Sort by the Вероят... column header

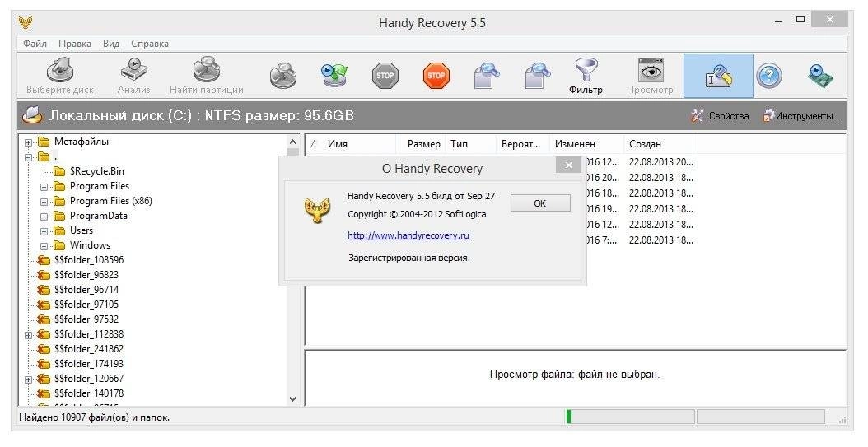point(522,144)
